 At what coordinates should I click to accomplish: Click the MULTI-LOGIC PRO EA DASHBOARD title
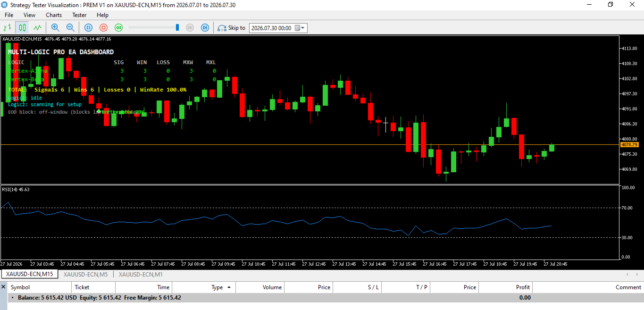[x=61, y=52]
